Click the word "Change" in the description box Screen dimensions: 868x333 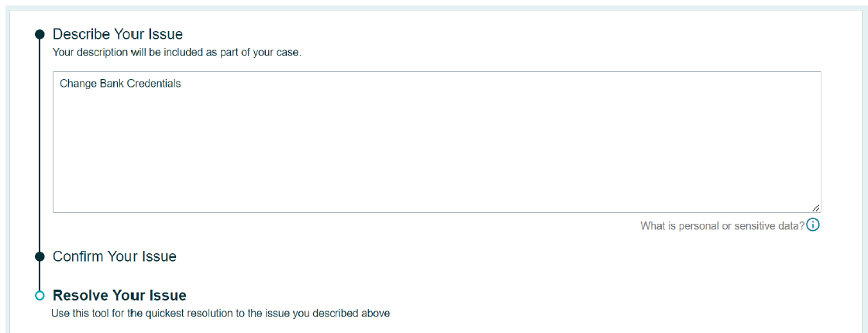point(75,84)
